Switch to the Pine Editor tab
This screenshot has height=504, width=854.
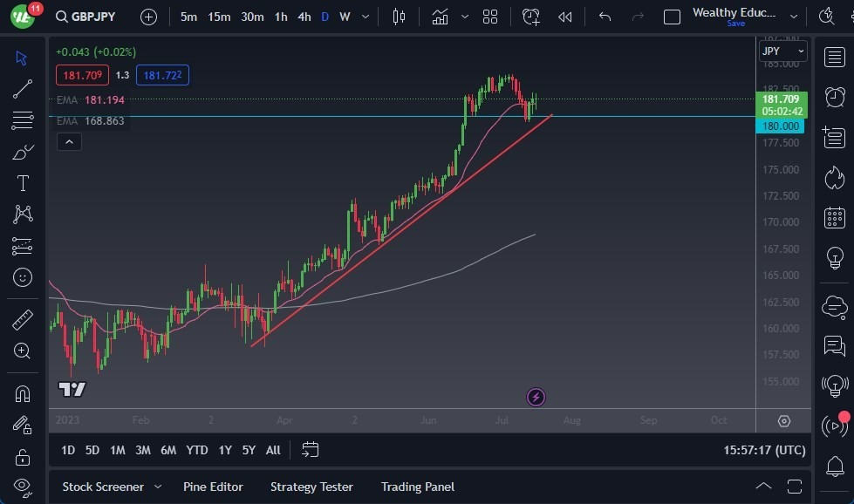[214, 487]
